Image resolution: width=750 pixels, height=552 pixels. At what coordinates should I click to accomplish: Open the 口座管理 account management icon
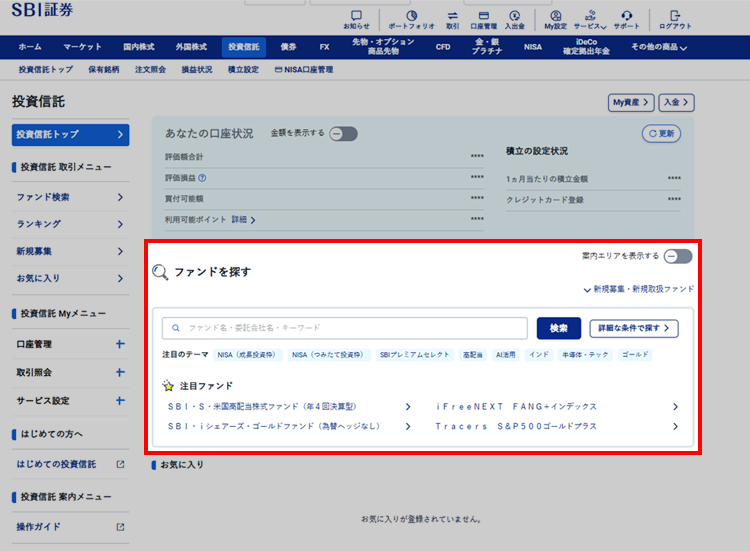click(x=484, y=20)
